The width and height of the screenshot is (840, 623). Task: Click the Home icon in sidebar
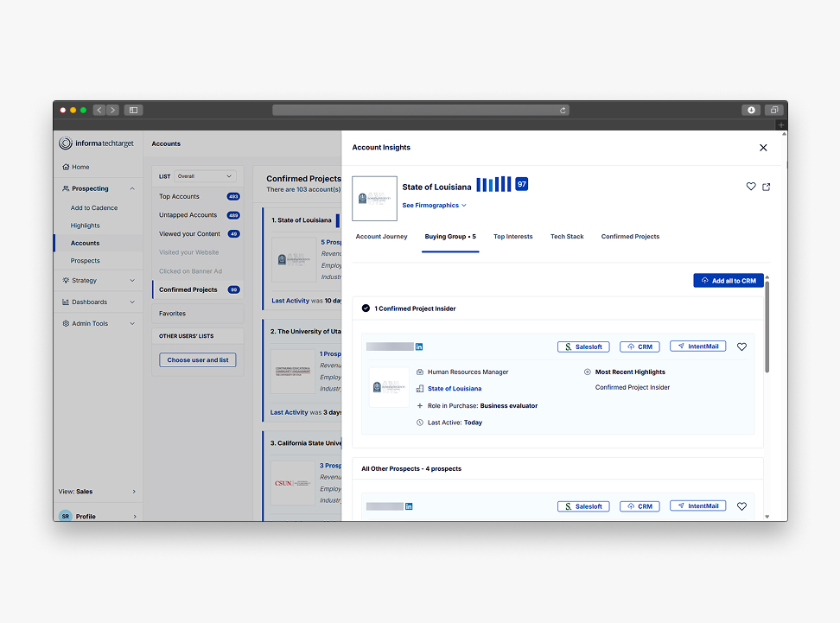(66, 167)
